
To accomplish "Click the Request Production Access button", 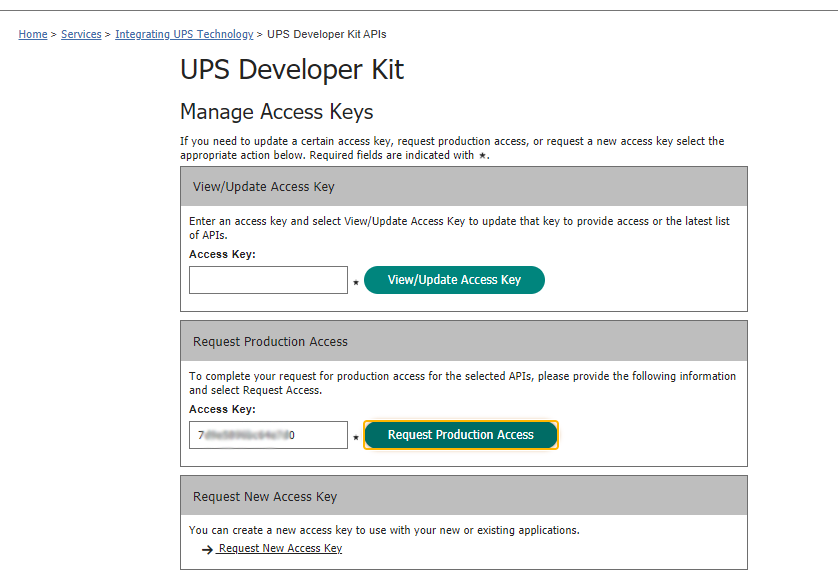I will point(461,435).
